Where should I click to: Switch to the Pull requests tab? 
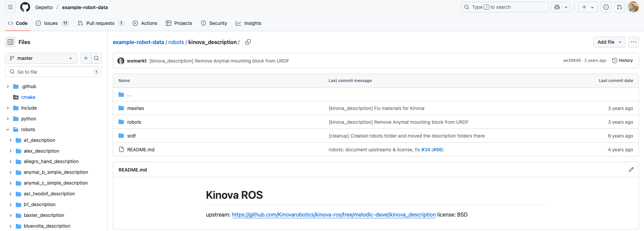click(x=101, y=23)
